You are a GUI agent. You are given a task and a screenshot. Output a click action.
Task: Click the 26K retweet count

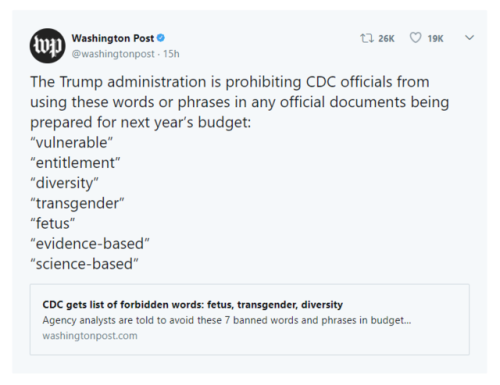pyautogui.click(x=386, y=39)
